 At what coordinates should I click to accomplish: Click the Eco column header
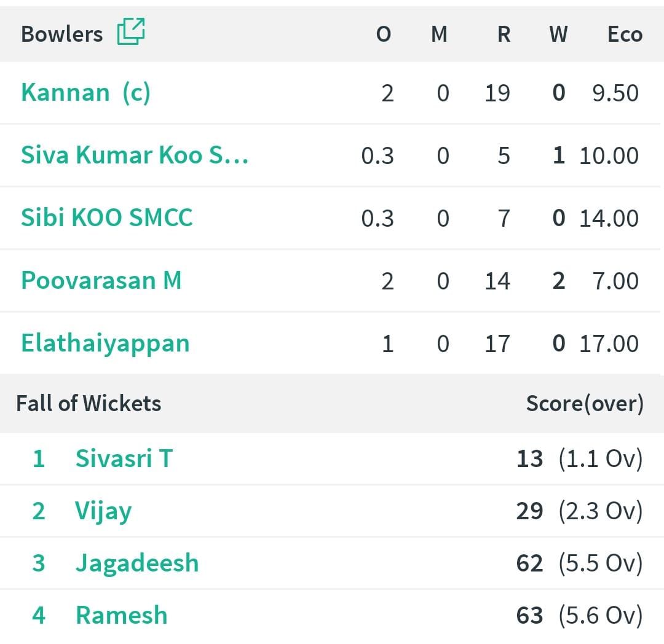625,34
